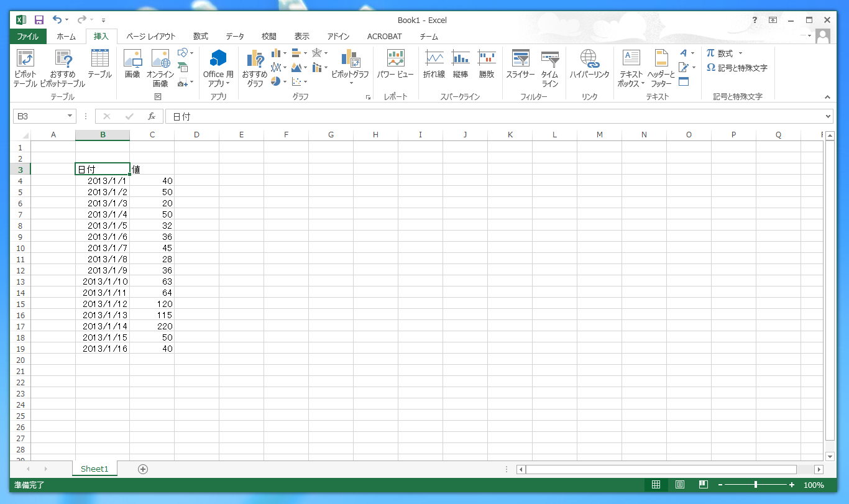Add a new sheet with plus button
This screenshot has height=504, width=849.
pyautogui.click(x=143, y=469)
